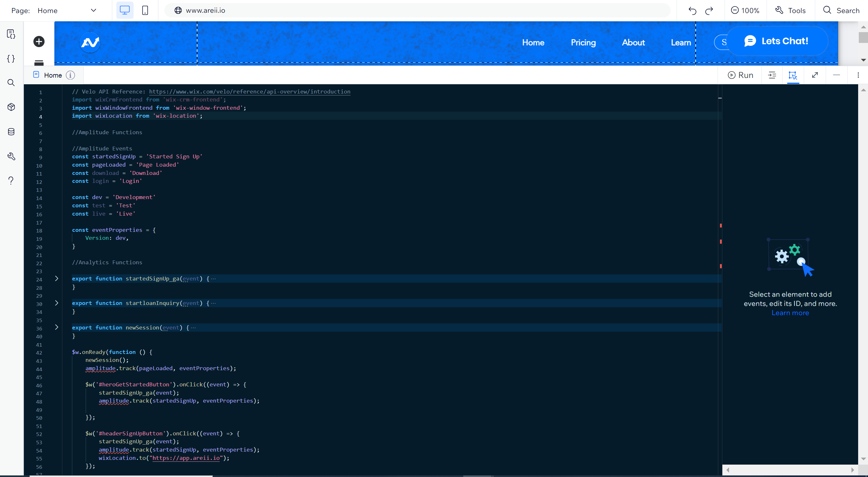The width and height of the screenshot is (868, 477).
Task: Click the help question mark icon
Action: [11, 181]
